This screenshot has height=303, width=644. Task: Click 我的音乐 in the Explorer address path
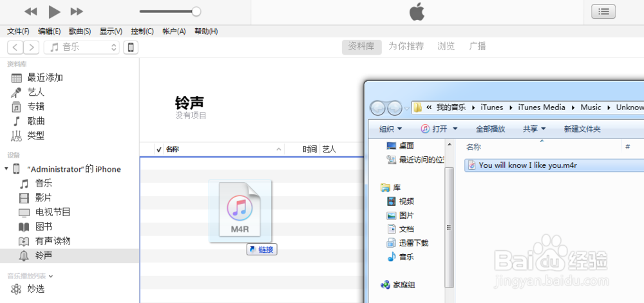point(451,107)
